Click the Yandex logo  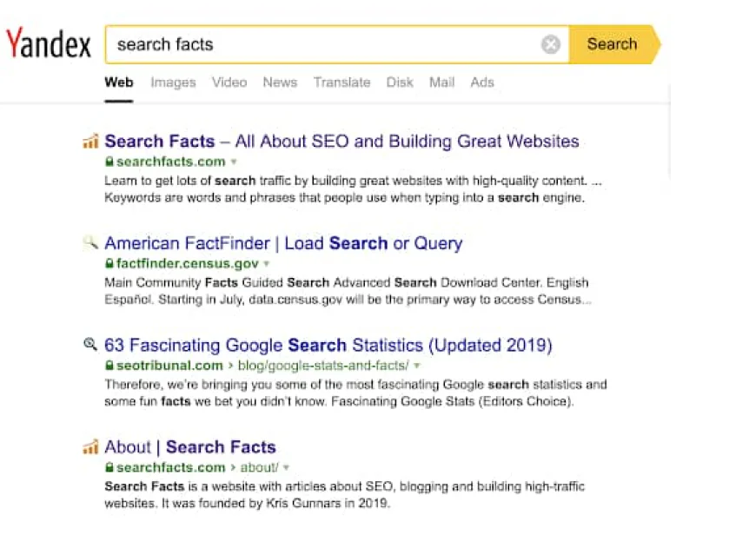[x=48, y=43]
